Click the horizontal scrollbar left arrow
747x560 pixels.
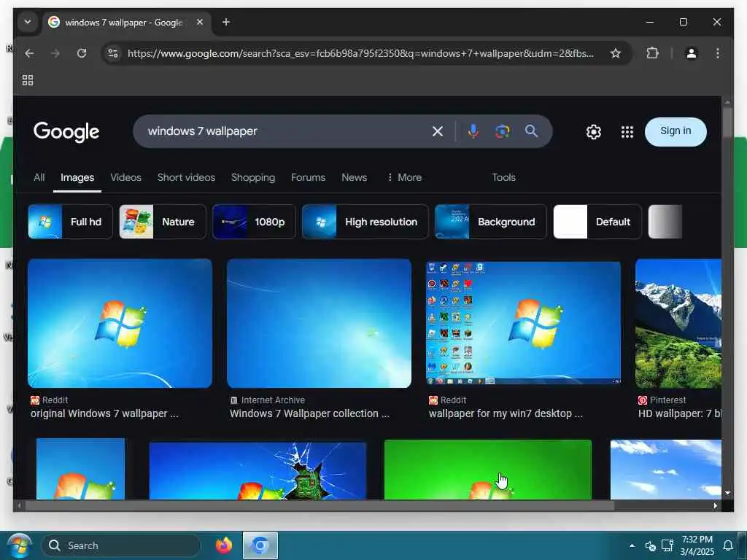tap(19, 506)
